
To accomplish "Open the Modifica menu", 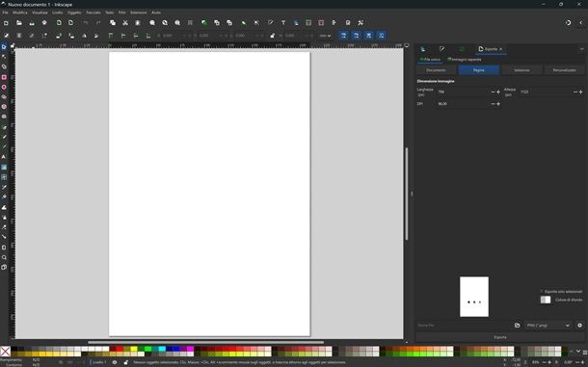I will click(20, 13).
